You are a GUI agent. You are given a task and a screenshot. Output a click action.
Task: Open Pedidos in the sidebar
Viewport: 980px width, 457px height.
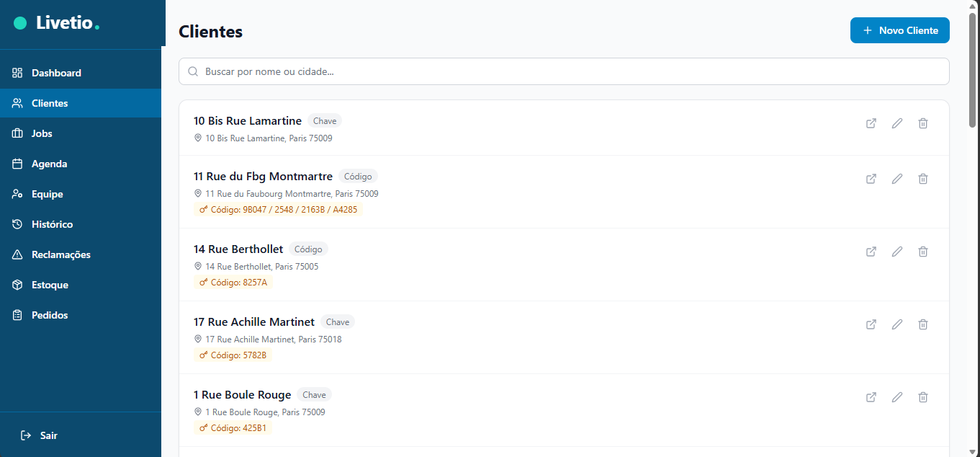(81, 315)
